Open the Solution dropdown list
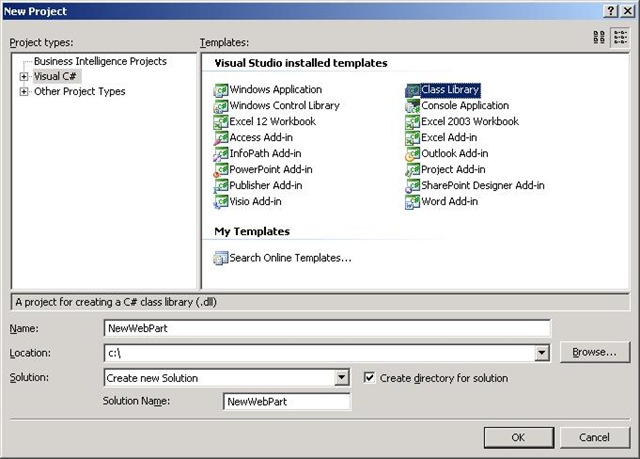Image resolution: width=640 pixels, height=459 pixels. pyautogui.click(x=341, y=378)
